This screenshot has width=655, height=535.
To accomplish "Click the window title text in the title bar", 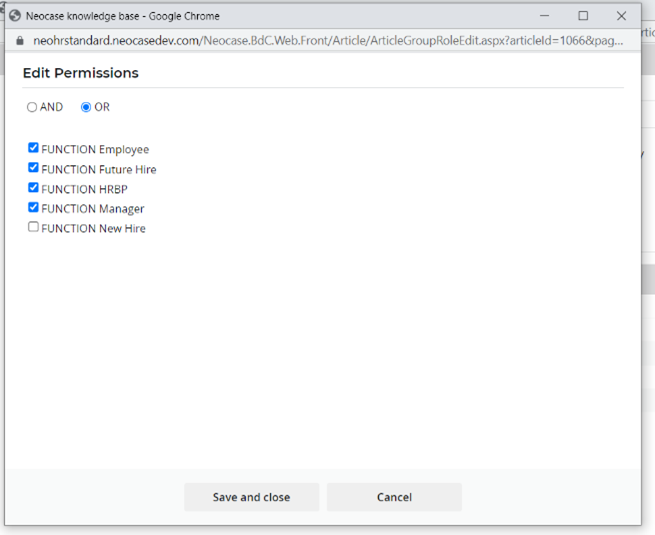I will pyautogui.click(x=123, y=16).
